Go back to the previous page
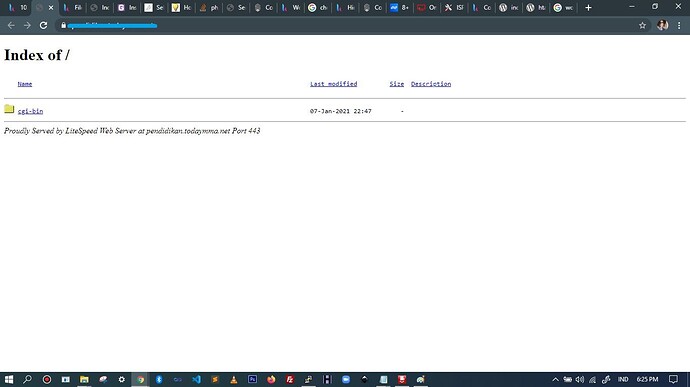690x387 pixels. click(x=11, y=26)
